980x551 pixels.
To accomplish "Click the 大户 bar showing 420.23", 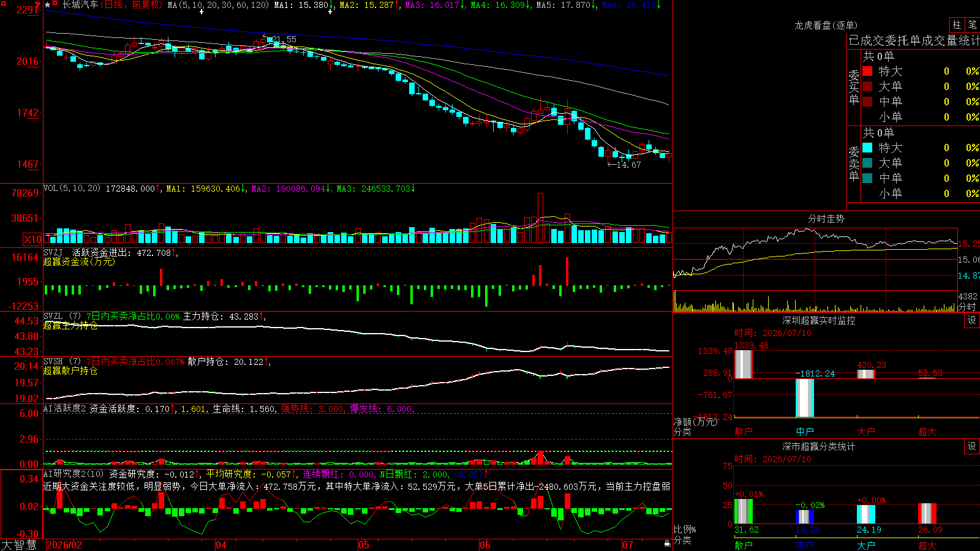I will (x=866, y=374).
